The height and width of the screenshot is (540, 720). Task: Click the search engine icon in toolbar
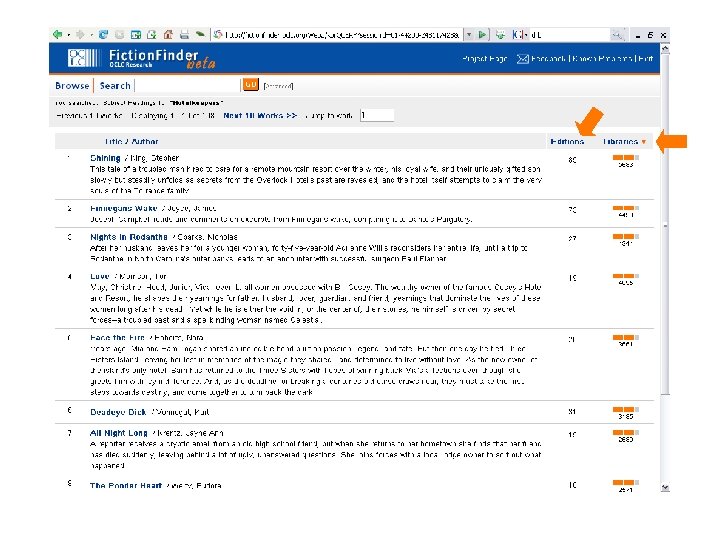tap(516, 34)
